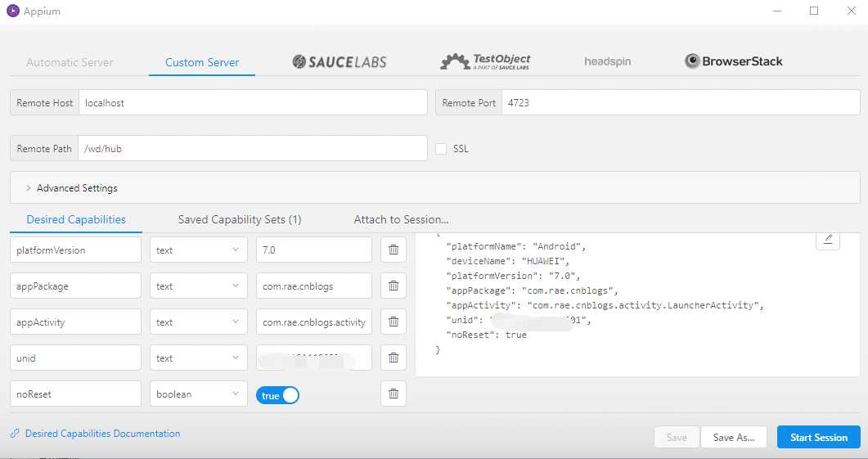Viewport: 868px width, 459px height.
Task: Maximize the Appium window
Action: (x=814, y=11)
